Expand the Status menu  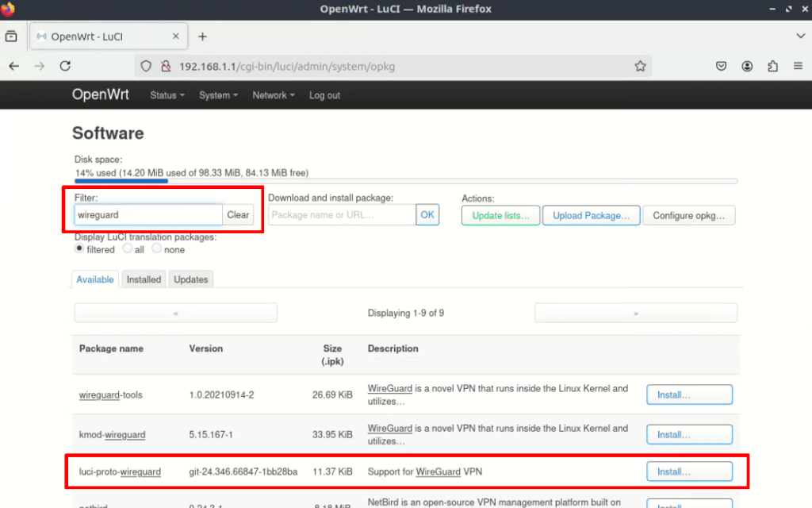pyautogui.click(x=167, y=95)
